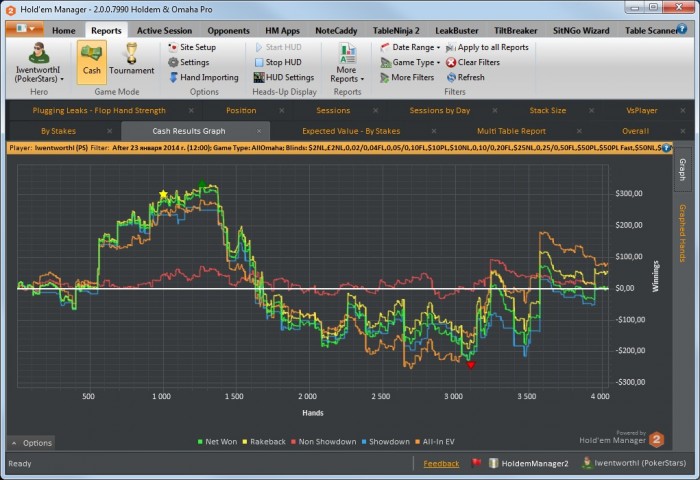Open the SitNGo Wizard tab
Viewport: 700px width, 480px height.
[x=581, y=31]
